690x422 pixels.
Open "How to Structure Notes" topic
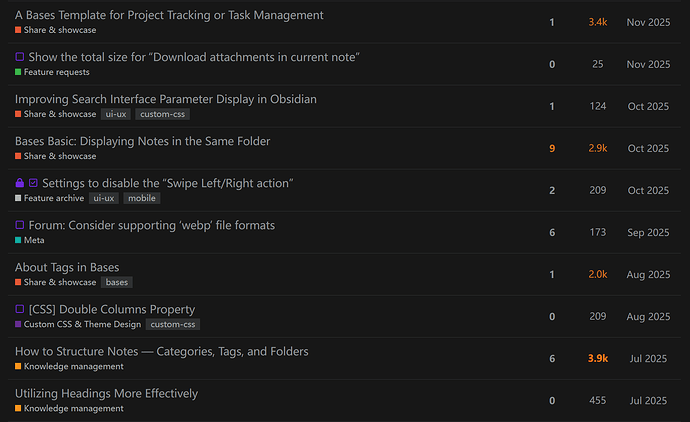pos(161,351)
